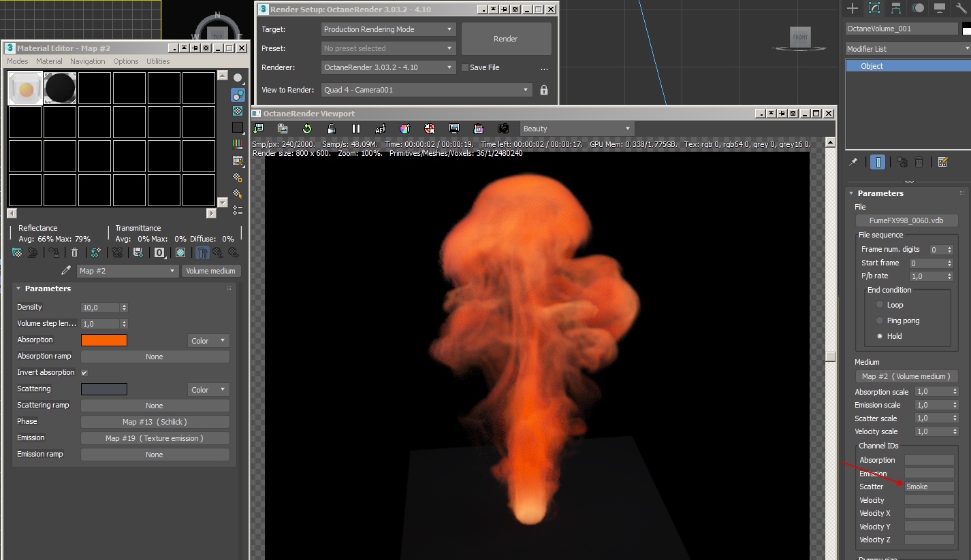The height and width of the screenshot is (560, 971).
Task: Open the Utilities menu in Material Editor
Action: 158,61
